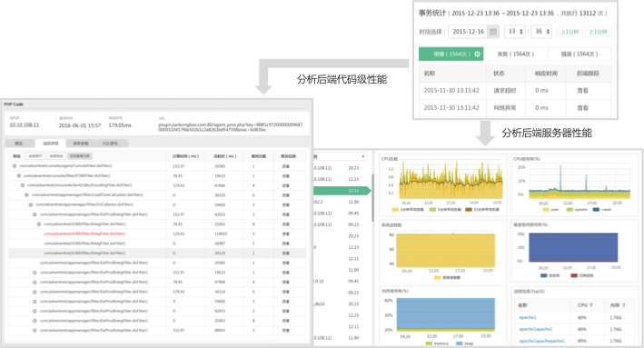Viewport: 644px width, 348px height.
Task: Open the calendar icon beside 2015-12-16
Action: (493, 32)
